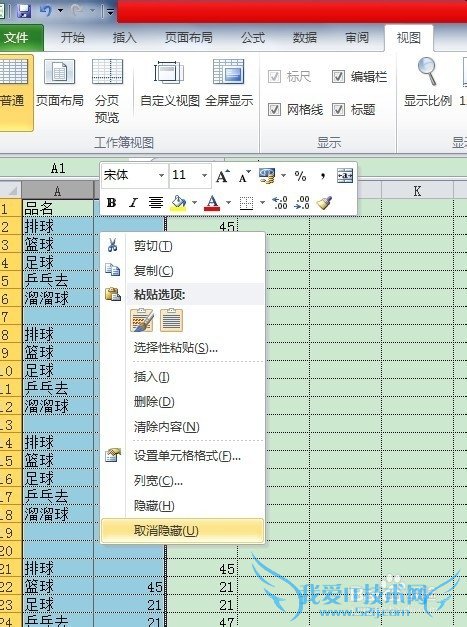The height and width of the screenshot is (627, 467).
Task: Toggle the 编辑栏 formula bar checkbox
Action: 359,76
